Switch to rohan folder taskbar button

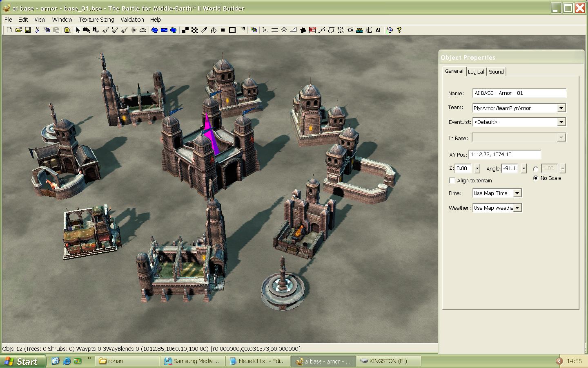tap(127, 361)
